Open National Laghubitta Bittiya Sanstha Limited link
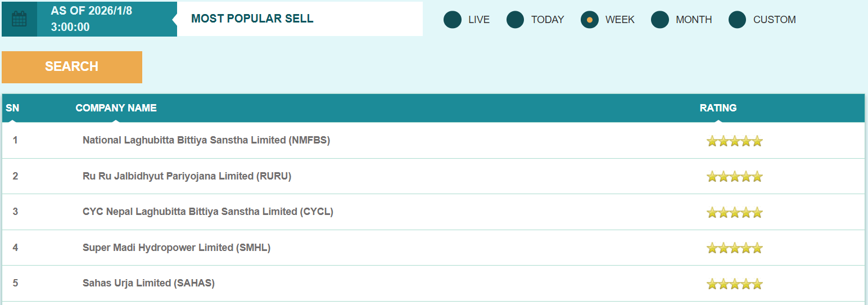This screenshot has width=868, height=305. [206, 140]
